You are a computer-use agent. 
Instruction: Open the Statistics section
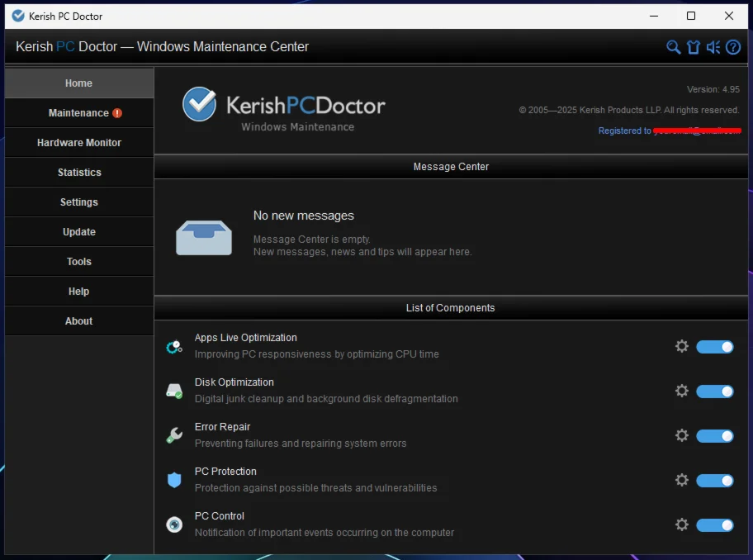pyautogui.click(x=79, y=173)
